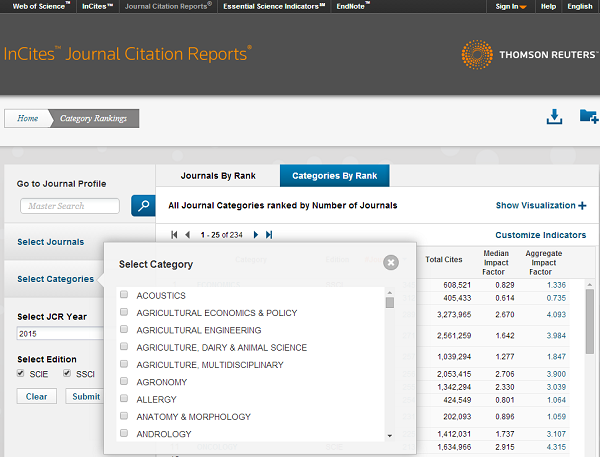Click Median Impact Factor column header
Image resolution: width=600 pixels, height=457 pixels.
(x=496, y=263)
